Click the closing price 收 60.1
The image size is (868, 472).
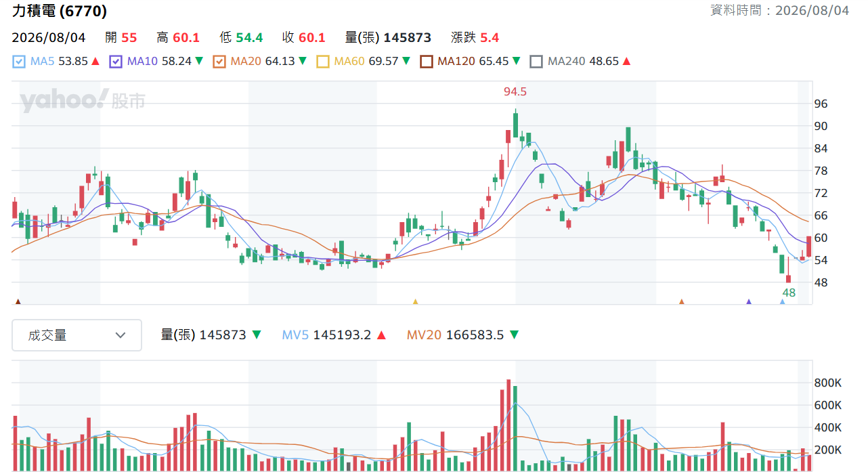(x=304, y=37)
